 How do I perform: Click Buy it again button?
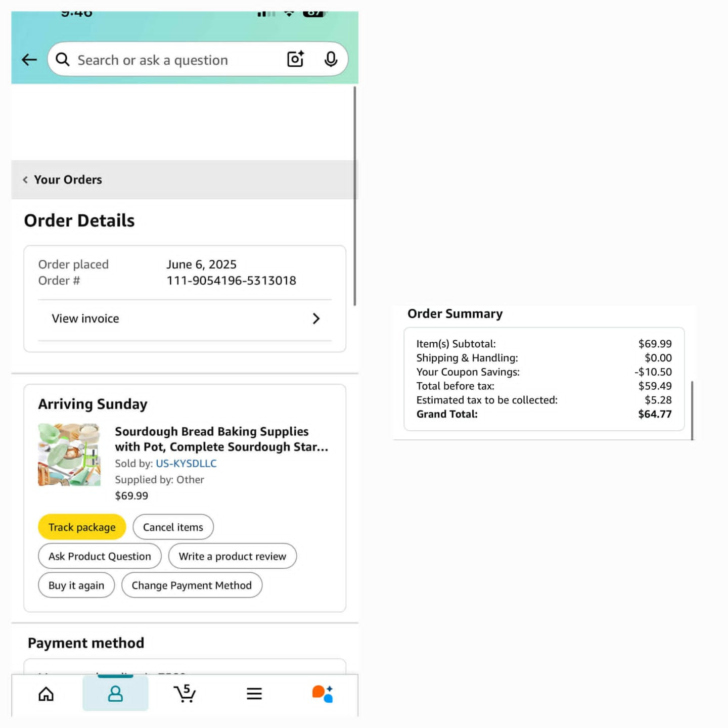tap(76, 585)
